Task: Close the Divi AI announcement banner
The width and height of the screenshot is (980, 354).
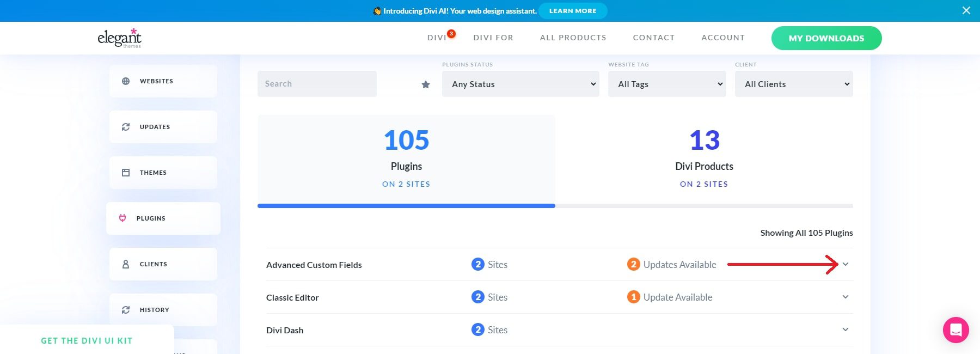Action: click(966, 10)
